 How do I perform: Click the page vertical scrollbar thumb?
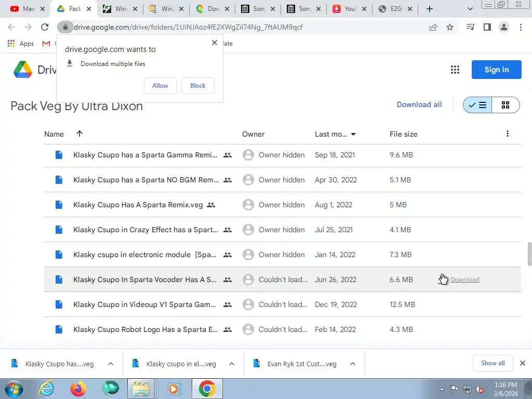(x=529, y=254)
